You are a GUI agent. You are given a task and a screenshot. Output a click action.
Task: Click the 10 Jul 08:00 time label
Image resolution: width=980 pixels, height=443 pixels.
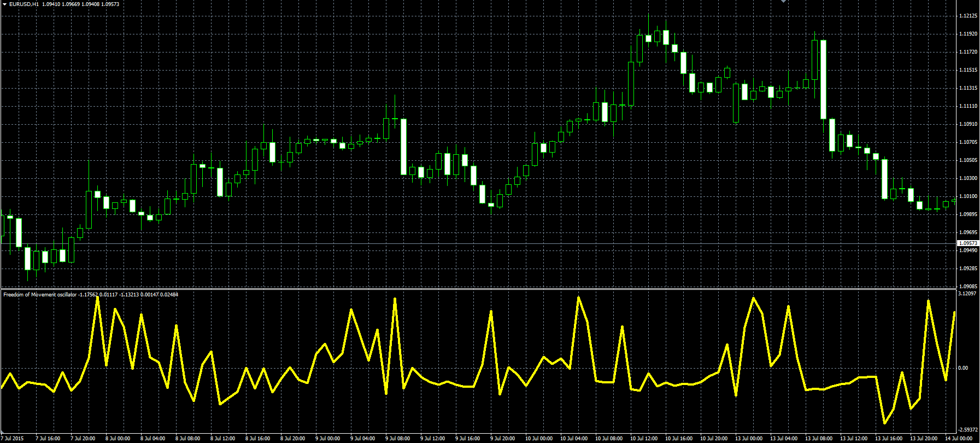click(609, 439)
